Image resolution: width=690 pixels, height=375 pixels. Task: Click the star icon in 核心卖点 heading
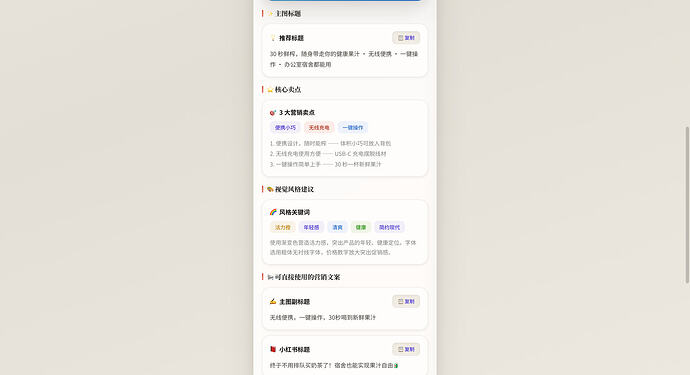tap(270, 90)
